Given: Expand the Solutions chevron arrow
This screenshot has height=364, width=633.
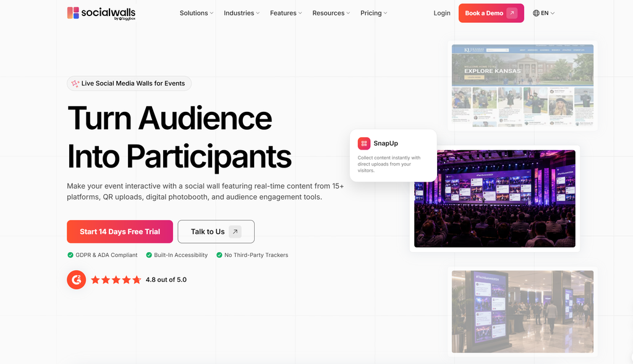Looking at the screenshot, I should click(x=211, y=14).
